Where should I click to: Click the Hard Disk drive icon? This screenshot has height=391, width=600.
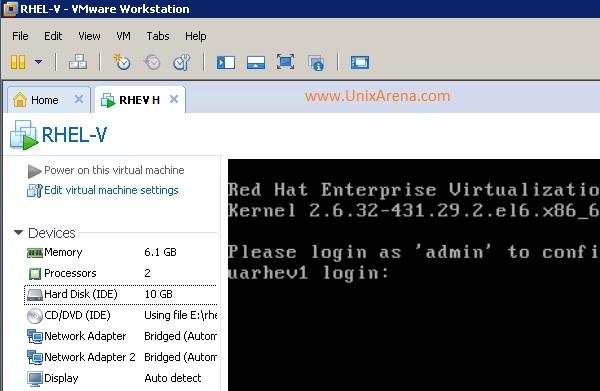pos(34,295)
